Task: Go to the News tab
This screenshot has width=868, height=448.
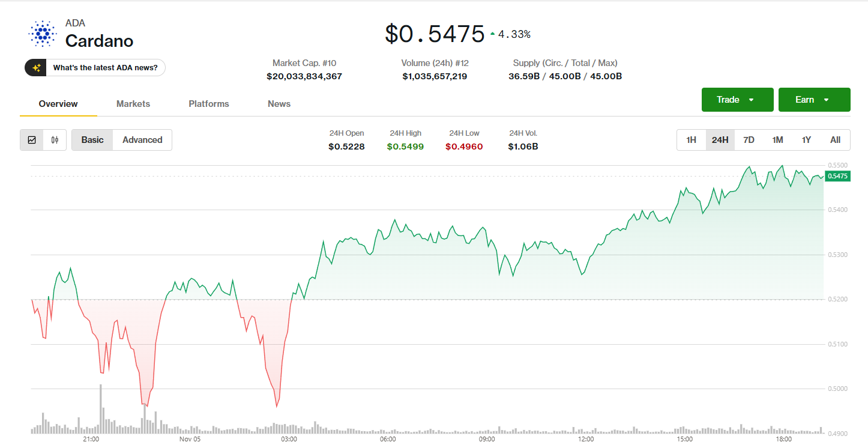Action: pos(279,104)
